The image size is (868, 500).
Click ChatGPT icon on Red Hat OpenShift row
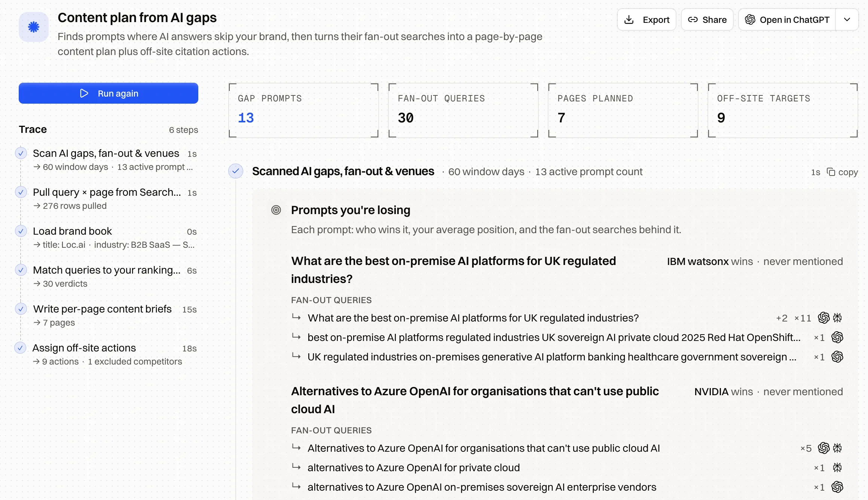(x=837, y=337)
